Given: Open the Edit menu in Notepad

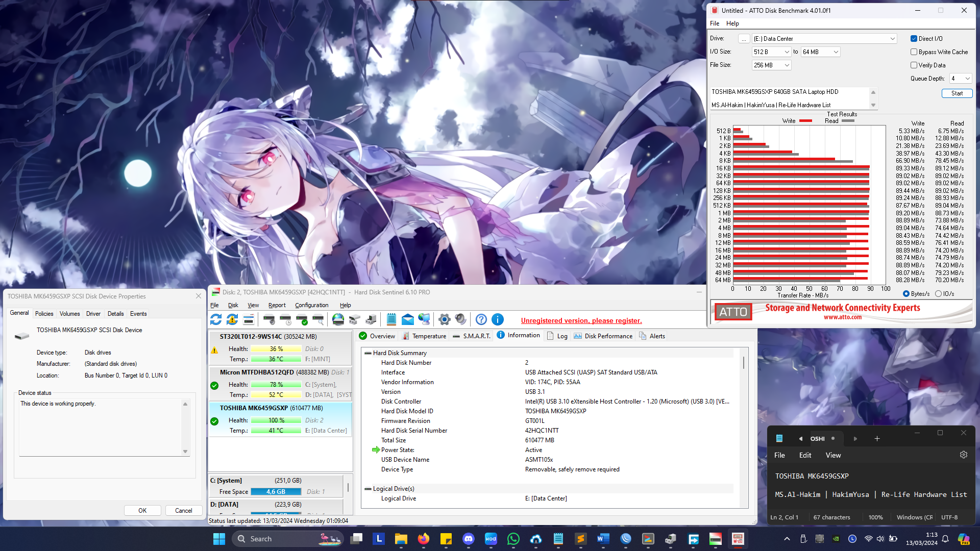Looking at the screenshot, I should tap(805, 455).
